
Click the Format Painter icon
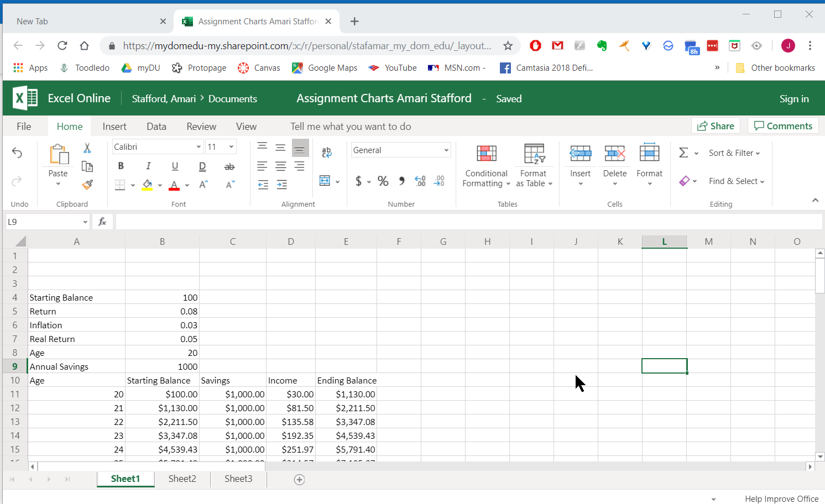click(87, 185)
